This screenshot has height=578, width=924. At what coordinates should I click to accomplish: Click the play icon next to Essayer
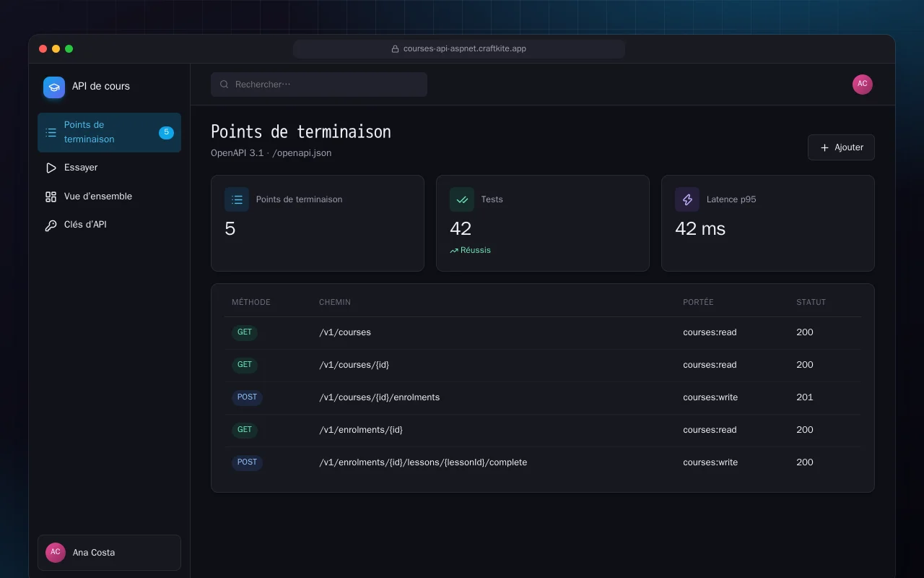[x=51, y=168]
